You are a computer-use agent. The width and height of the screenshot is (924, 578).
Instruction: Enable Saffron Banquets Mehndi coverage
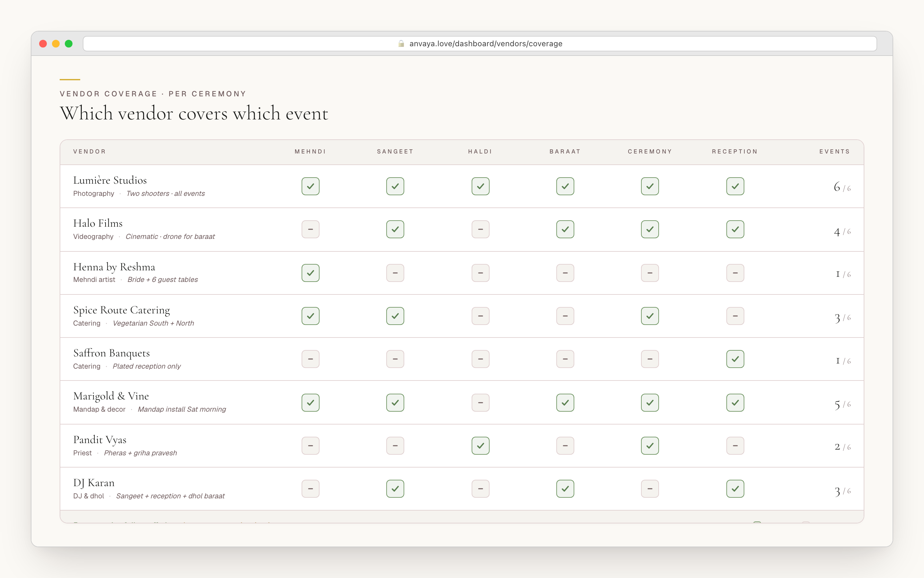pos(311,359)
